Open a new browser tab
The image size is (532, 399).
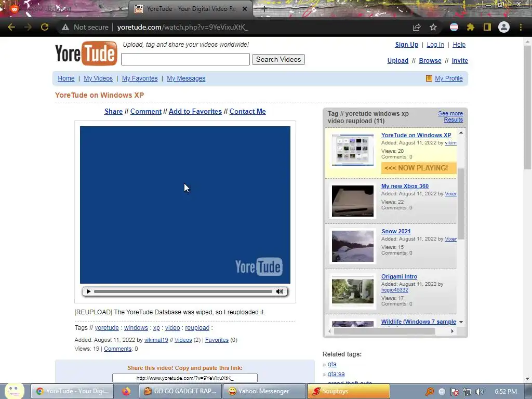click(x=264, y=9)
